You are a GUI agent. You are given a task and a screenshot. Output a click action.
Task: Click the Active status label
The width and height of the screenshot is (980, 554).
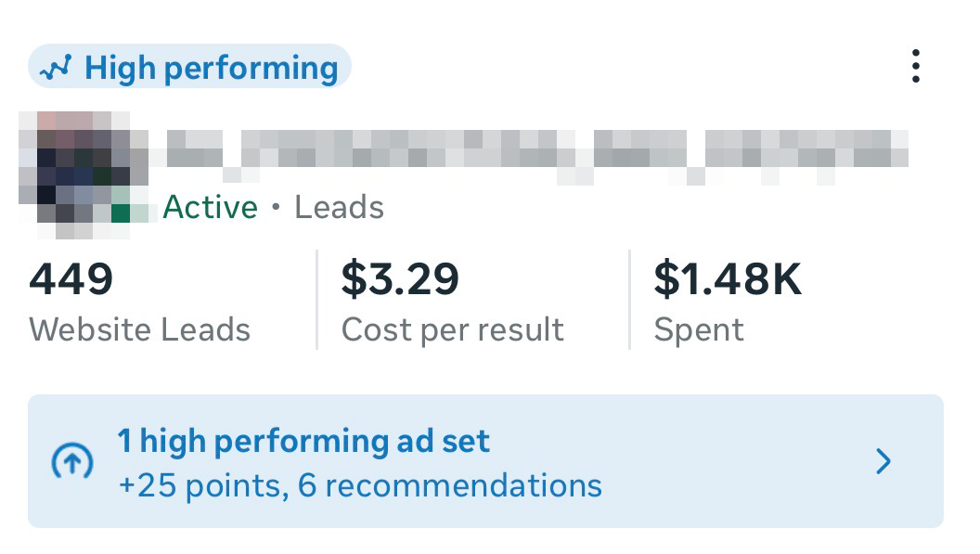coord(211,207)
